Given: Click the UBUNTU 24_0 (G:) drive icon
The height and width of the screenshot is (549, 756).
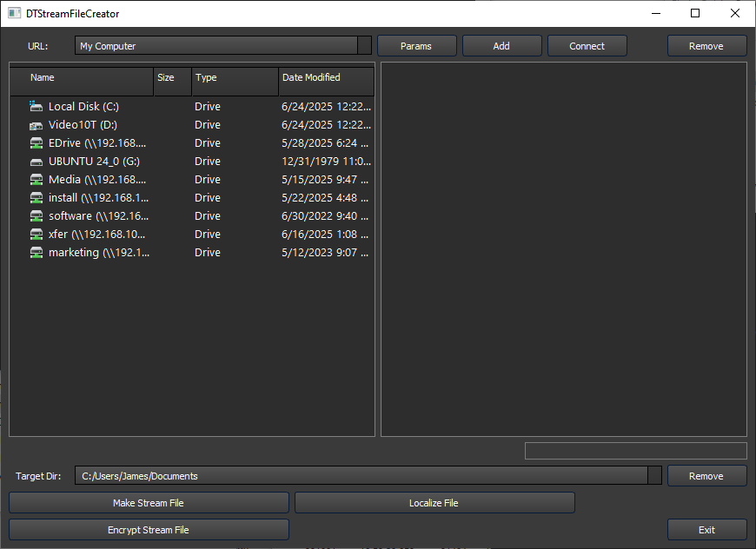Looking at the screenshot, I should point(36,162).
